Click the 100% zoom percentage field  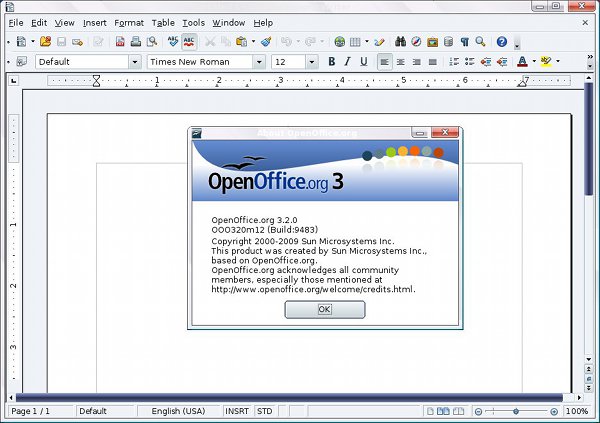[577, 411]
